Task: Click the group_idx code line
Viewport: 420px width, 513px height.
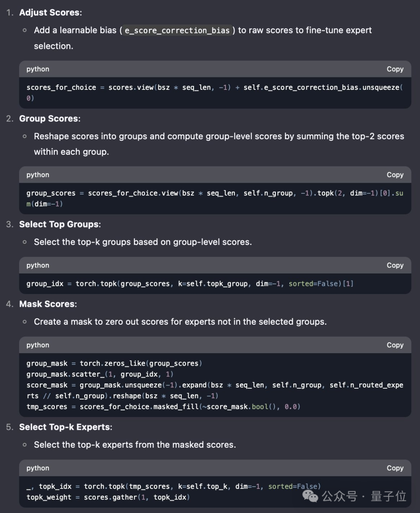Action: [x=189, y=284]
